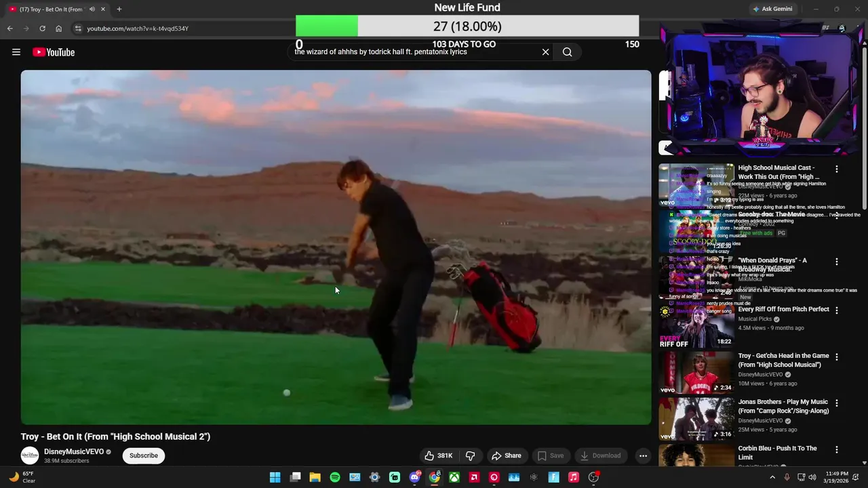Screen dimensions: 868x488
Task: Open a new browser tab
Action: [119, 9]
